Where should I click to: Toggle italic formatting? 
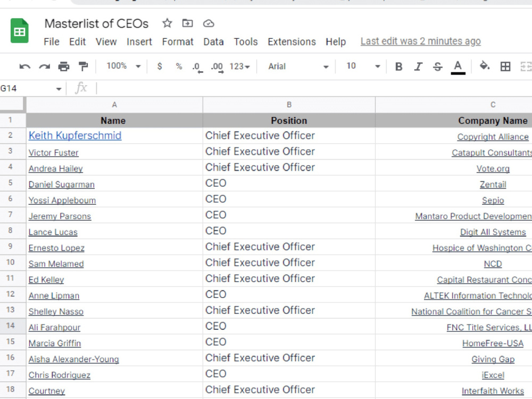(418, 66)
